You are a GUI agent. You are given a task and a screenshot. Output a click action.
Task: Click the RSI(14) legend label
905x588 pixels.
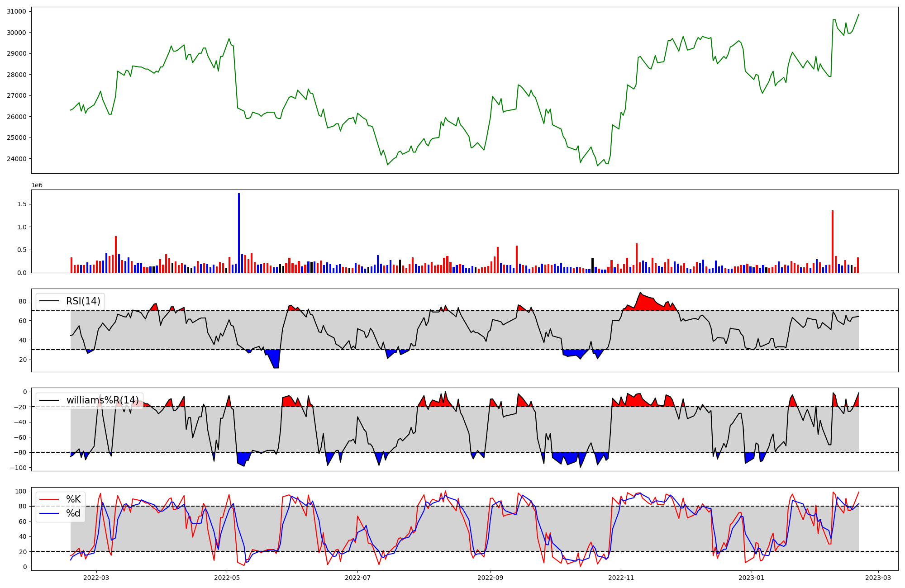coord(83,301)
